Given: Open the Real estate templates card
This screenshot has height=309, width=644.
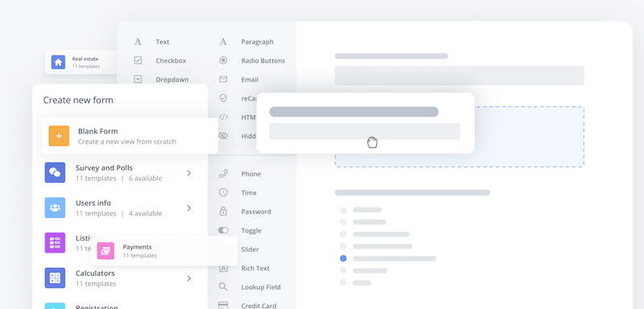Looking at the screenshot, I should 81,63.
